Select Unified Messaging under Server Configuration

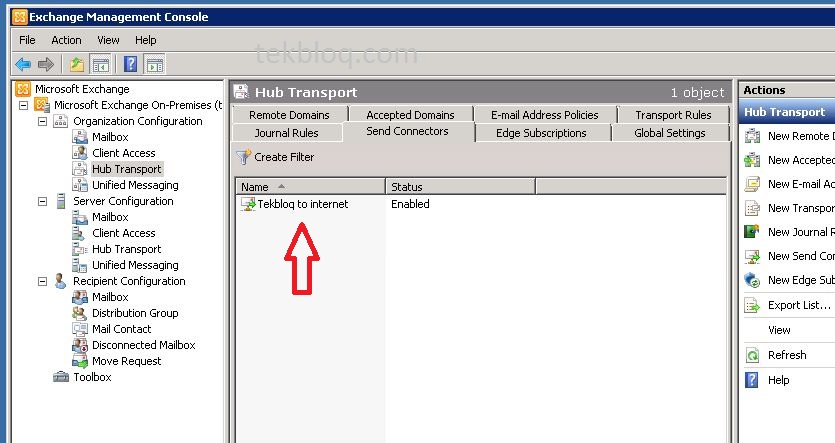point(135,265)
